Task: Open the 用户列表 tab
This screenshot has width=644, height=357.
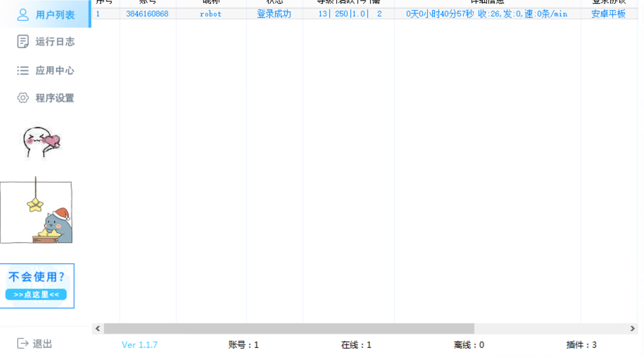Action: (x=46, y=14)
